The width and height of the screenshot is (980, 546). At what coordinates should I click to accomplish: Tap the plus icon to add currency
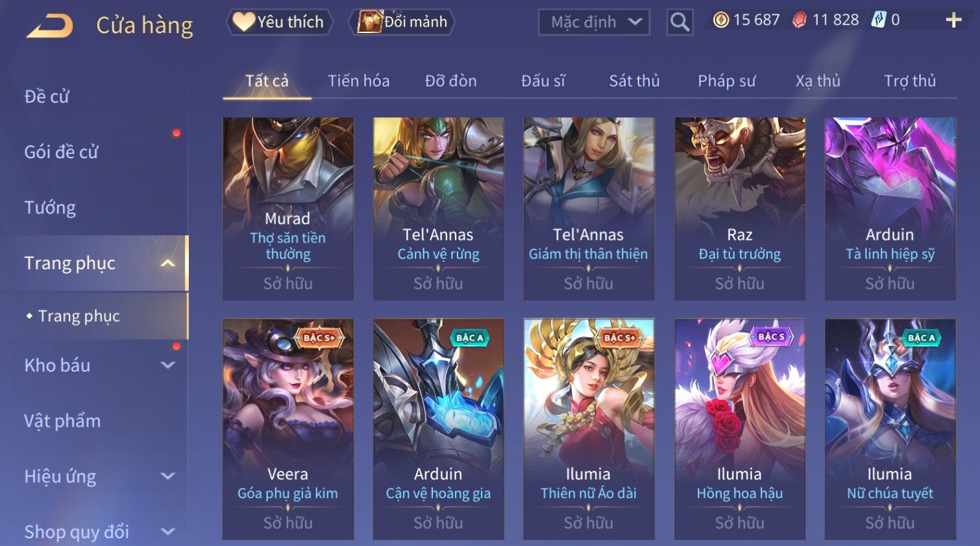(953, 21)
